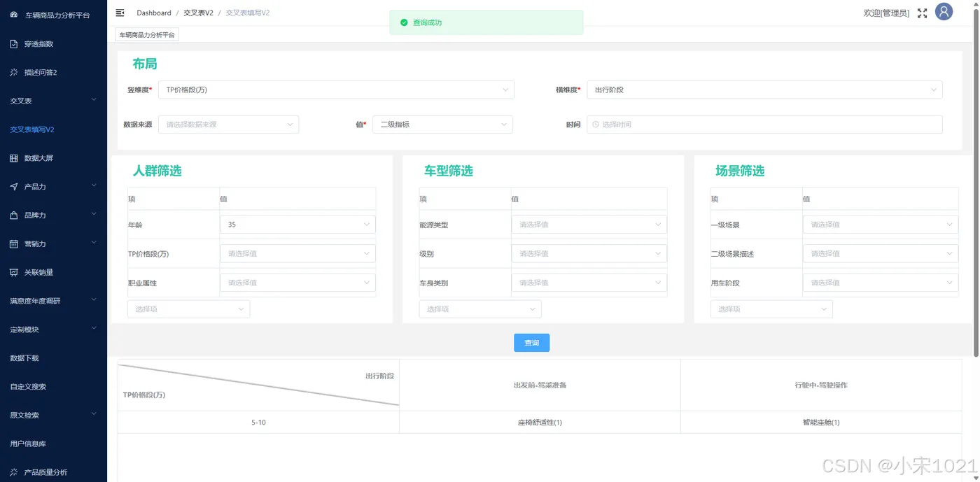Open the user avatar menu
The height and width of the screenshot is (482, 980).
coord(944,12)
